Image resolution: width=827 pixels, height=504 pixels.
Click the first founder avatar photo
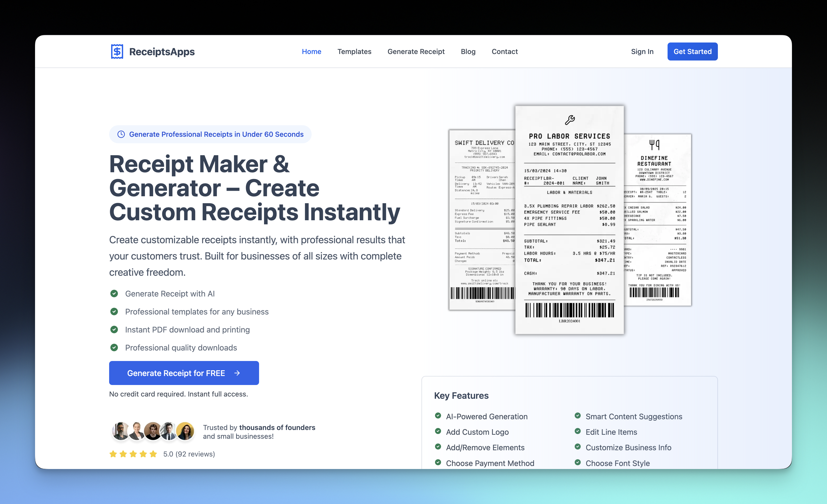[x=120, y=431]
